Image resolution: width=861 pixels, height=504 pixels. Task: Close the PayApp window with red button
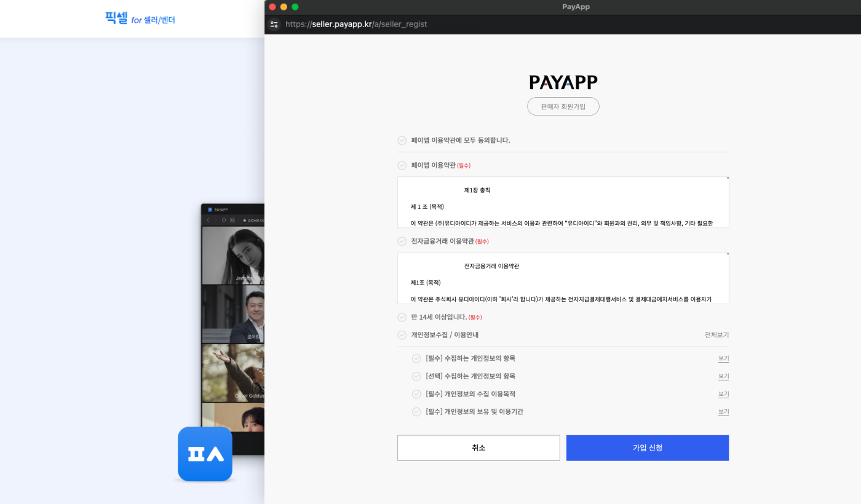pos(272,7)
